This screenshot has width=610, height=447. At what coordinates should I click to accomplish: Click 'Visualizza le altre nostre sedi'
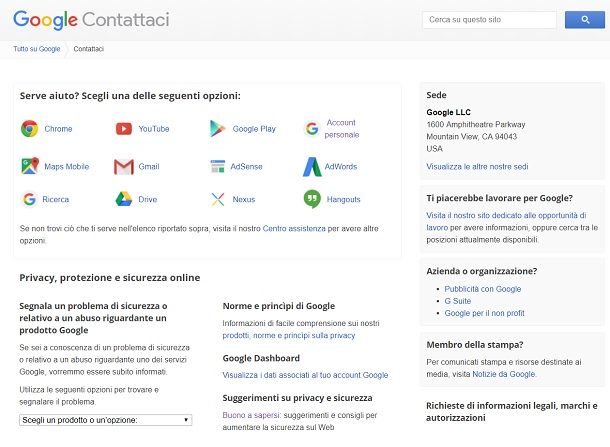tap(477, 167)
